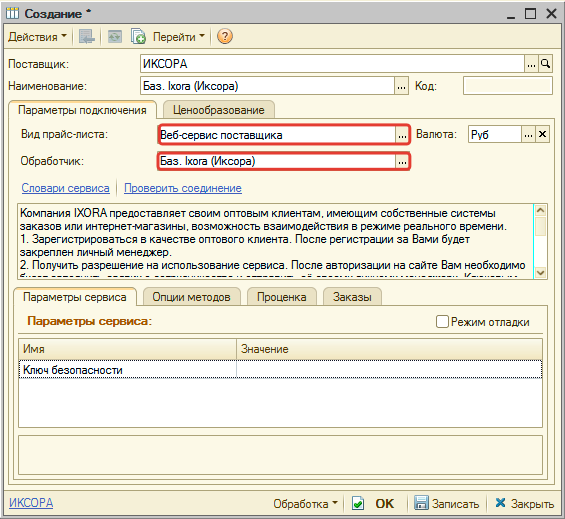This screenshot has height=519, width=565.
Task: Open the Действия dropdown menu
Action: [x=37, y=36]
